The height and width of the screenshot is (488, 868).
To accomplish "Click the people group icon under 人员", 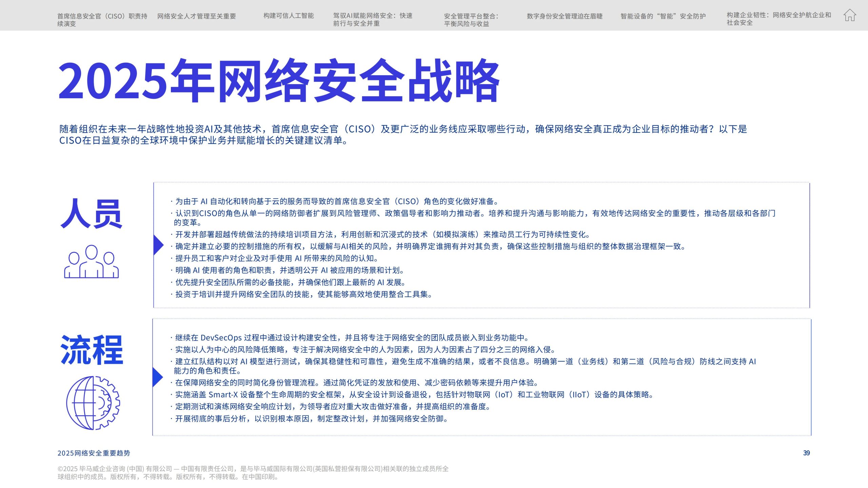I will tap(92, 262).
